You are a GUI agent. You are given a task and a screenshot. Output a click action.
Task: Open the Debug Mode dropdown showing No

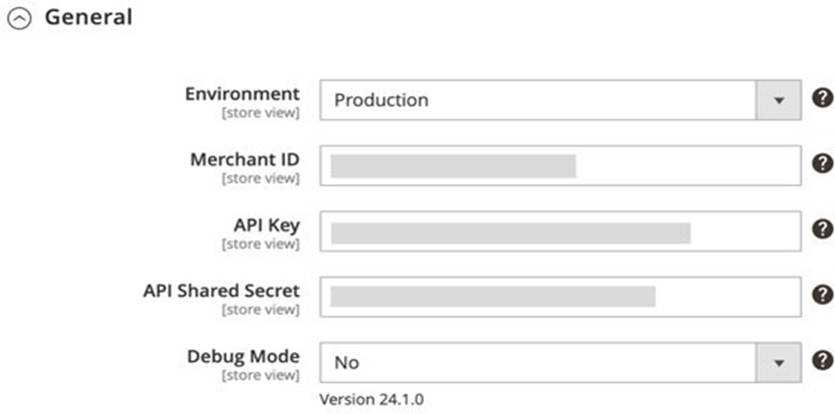point(540,362)
